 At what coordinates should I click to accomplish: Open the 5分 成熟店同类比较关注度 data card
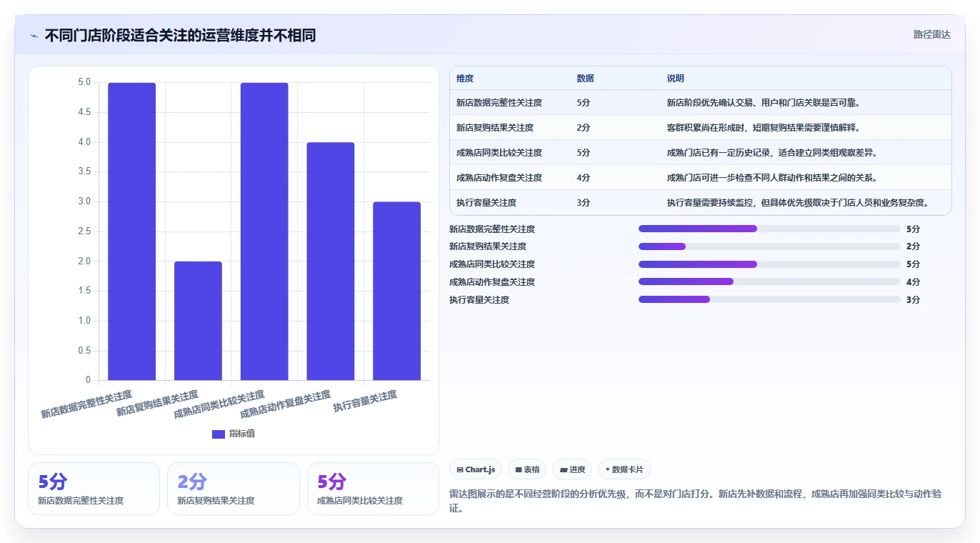tap(373, 489)
